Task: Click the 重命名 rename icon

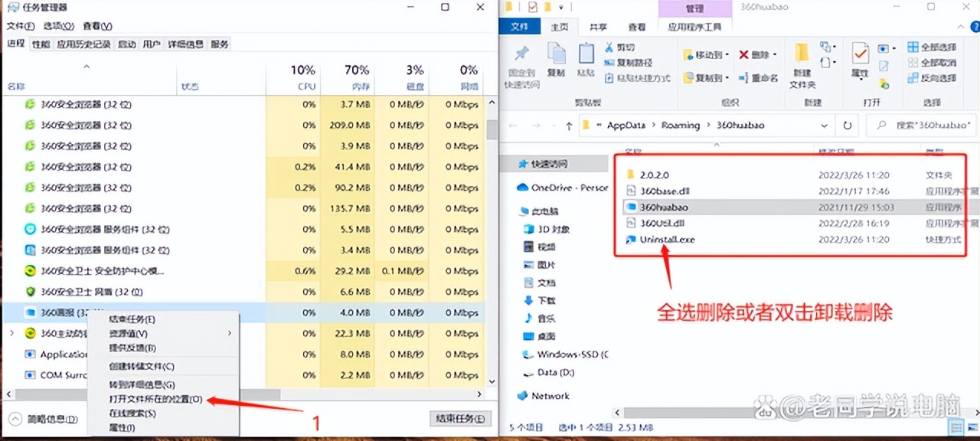Action: click(x=743, y=78)
